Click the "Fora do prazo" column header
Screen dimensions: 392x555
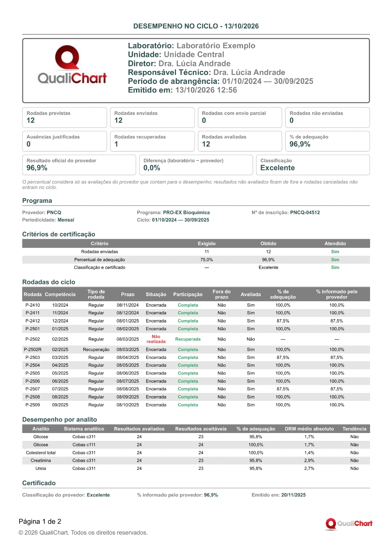pos(221,295)
